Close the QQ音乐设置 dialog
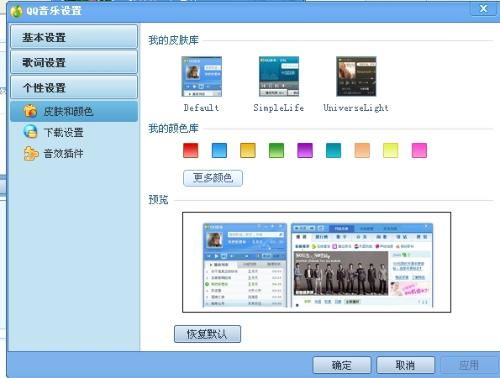The height and width of the screenshot is (378, 500). click(x=483, y=8)
